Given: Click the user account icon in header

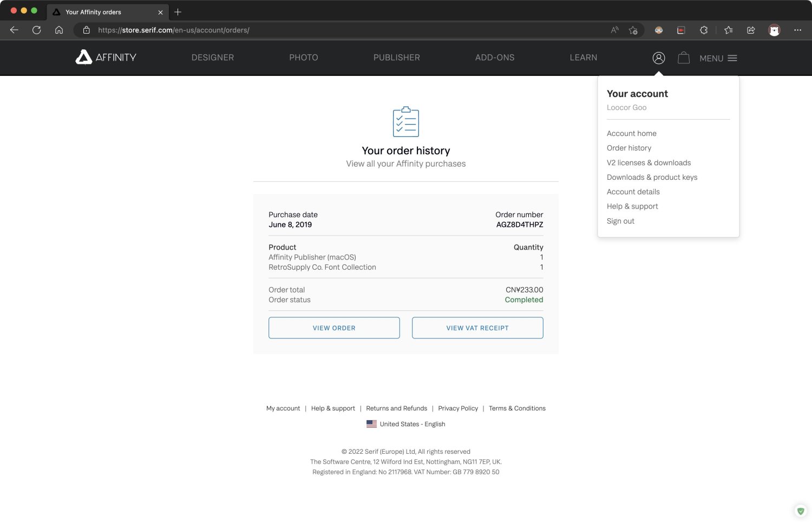Looking at the screenshot, I should point(658,58).
